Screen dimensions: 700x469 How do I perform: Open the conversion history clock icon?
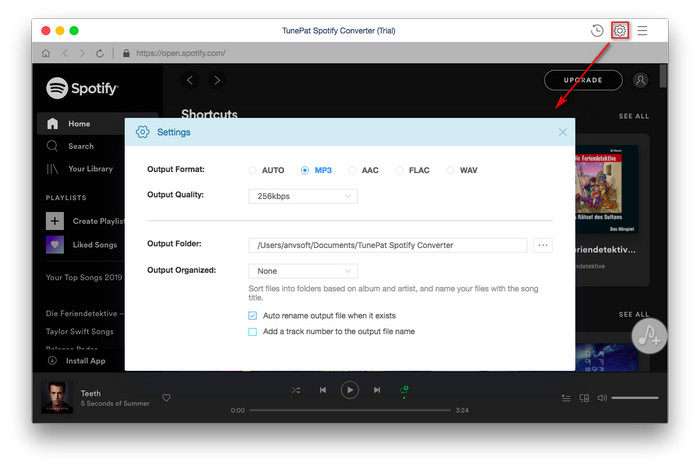pyautogui.click(x=597, y=31)
